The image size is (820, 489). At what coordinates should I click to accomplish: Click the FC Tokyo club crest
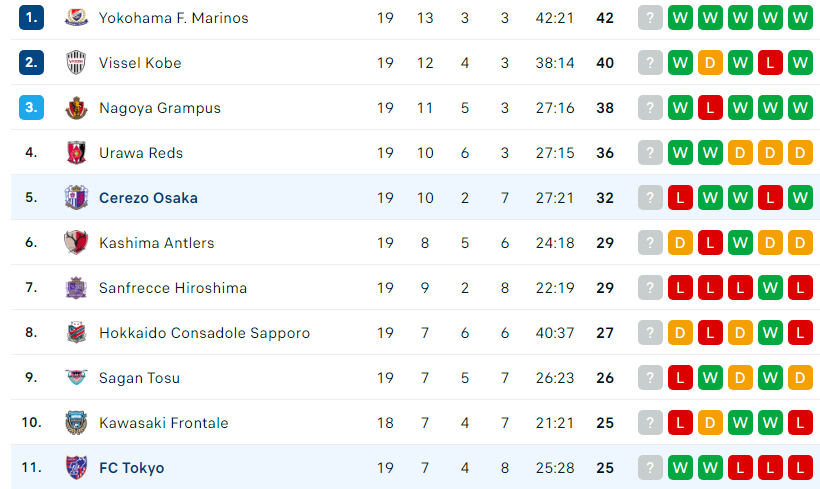point(76,468)
